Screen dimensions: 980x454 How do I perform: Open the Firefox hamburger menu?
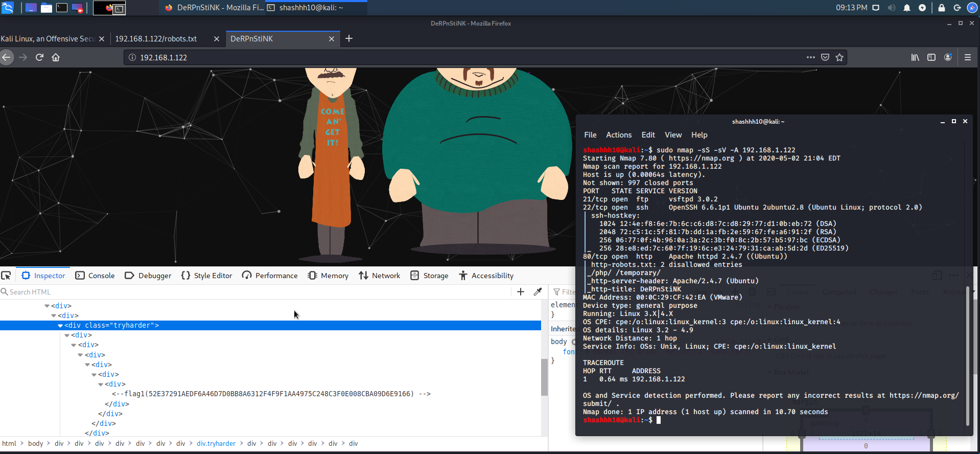(x=968, y=57)
